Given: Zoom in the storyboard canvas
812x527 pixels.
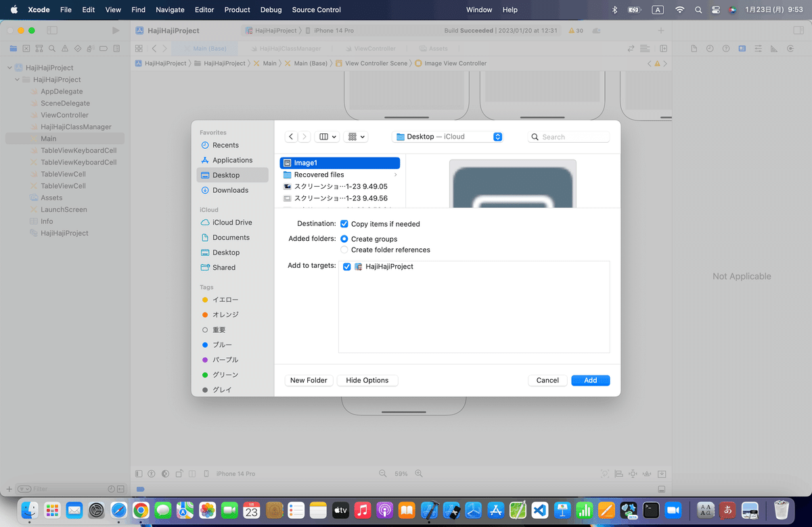Looking at the screenshot, I should coord(419,474).
